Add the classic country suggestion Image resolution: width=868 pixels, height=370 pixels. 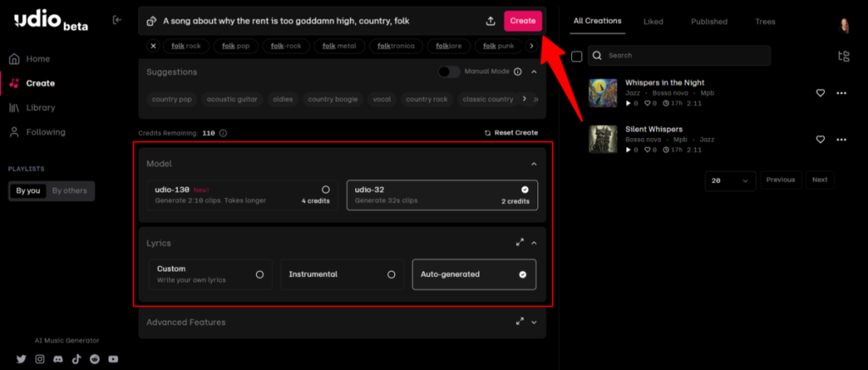487,100
